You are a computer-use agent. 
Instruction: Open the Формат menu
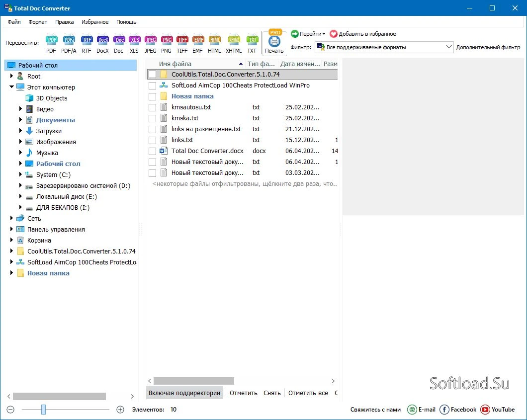pyautogui.click(x=38, y=22)
